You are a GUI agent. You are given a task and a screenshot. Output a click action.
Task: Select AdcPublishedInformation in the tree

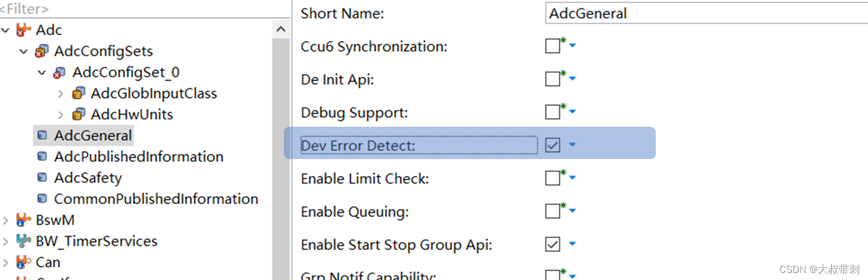point(138,157)
